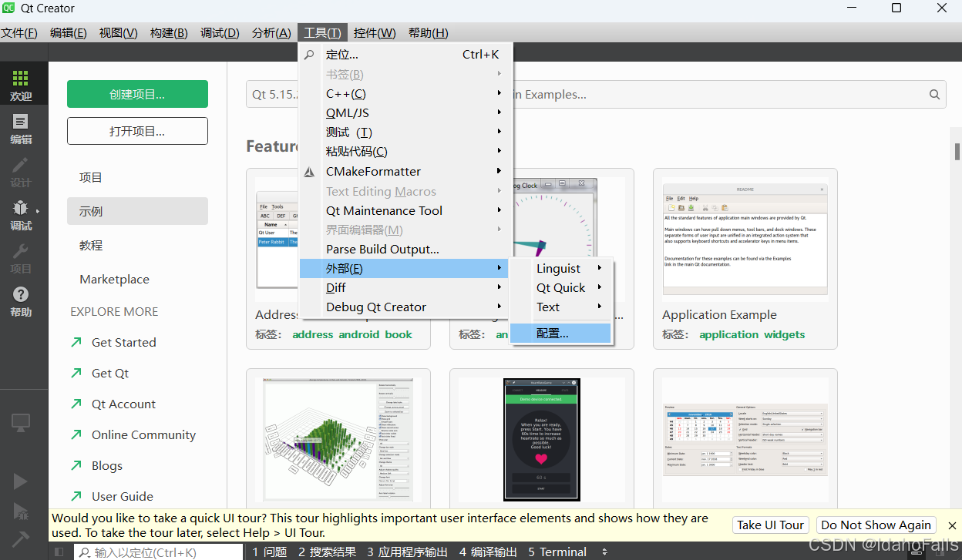Image resolution: width=962 pixels, height=560 pixels.
Task: Click the search magnifier in examples field
Action: pos(934,95)
